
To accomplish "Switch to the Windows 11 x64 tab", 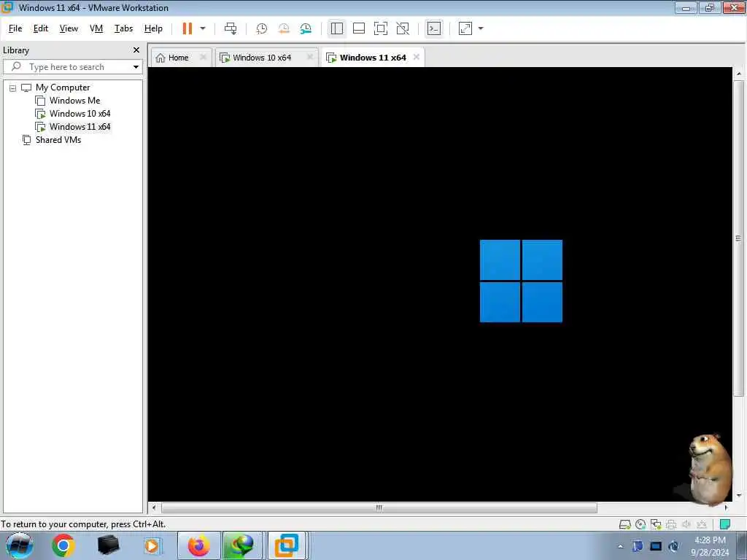I will pos(373,58).
